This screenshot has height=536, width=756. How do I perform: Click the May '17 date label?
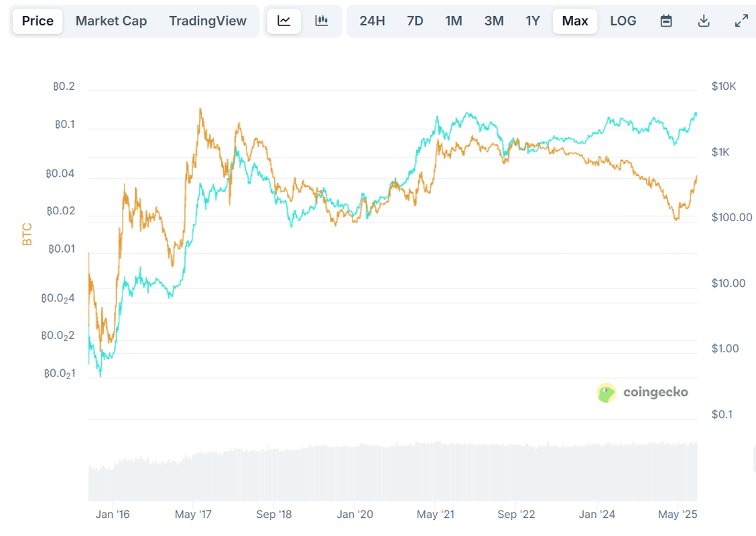(x=193, y=515)
